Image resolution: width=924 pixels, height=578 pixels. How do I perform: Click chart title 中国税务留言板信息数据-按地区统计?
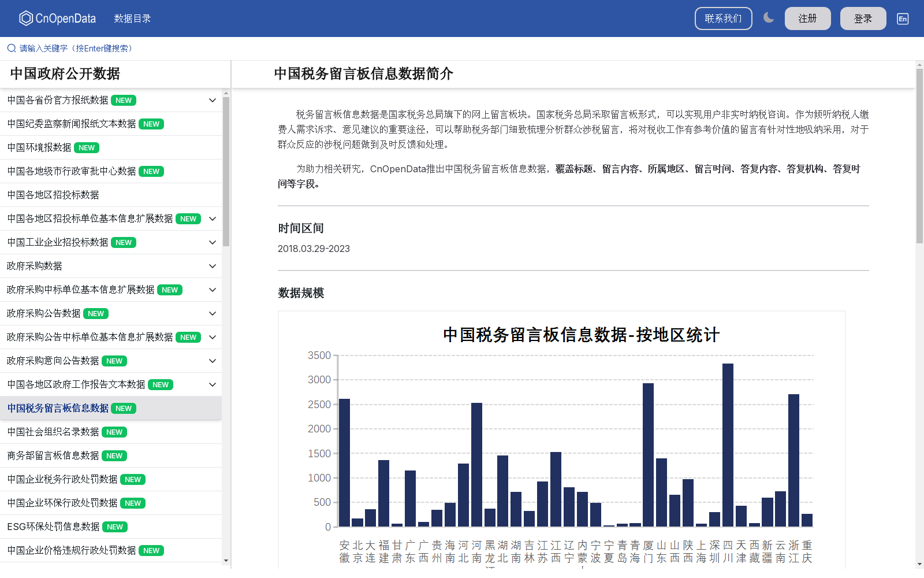point(581,335)
